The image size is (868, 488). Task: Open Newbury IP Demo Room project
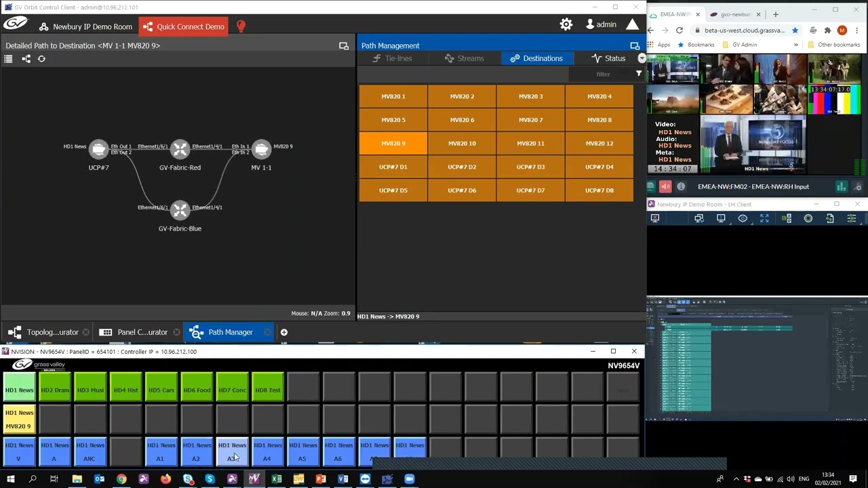click(85, 26)
